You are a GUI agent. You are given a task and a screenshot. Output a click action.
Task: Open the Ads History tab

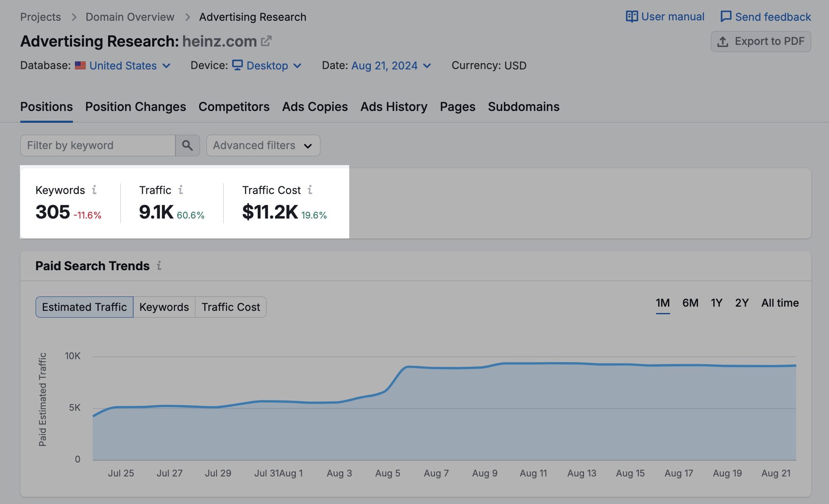click(x=394, y=107)
